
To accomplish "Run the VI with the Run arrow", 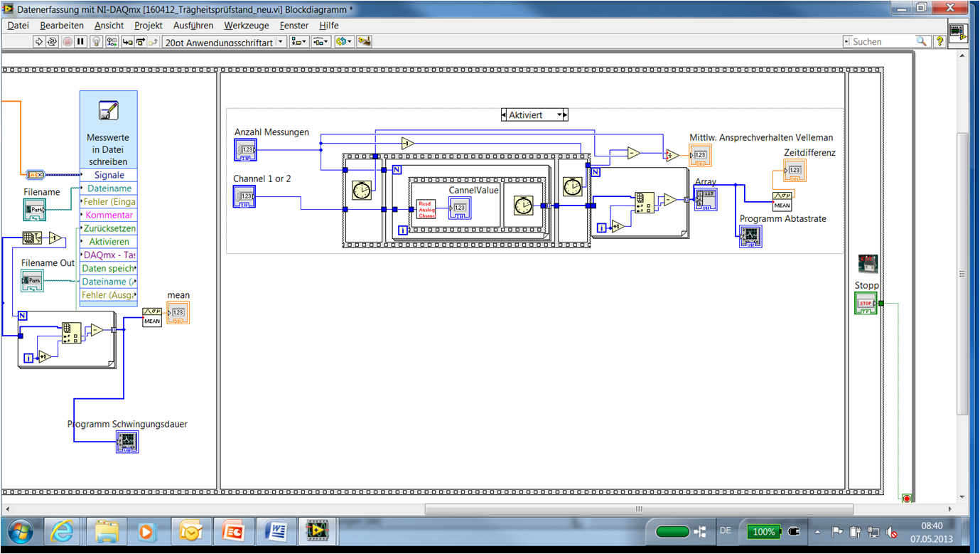I will (x=38, y=41).
